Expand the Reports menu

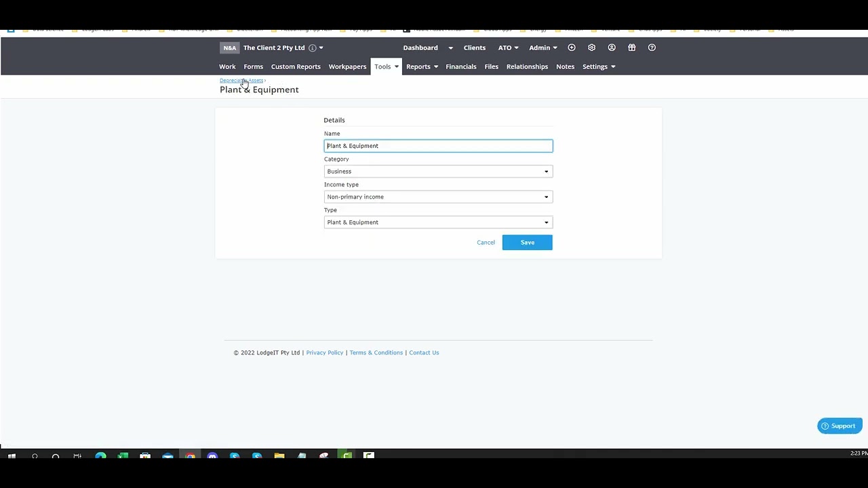[x=422, y=66]
